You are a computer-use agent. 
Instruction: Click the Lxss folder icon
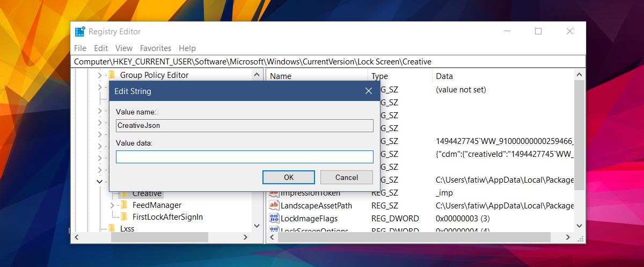112,229
